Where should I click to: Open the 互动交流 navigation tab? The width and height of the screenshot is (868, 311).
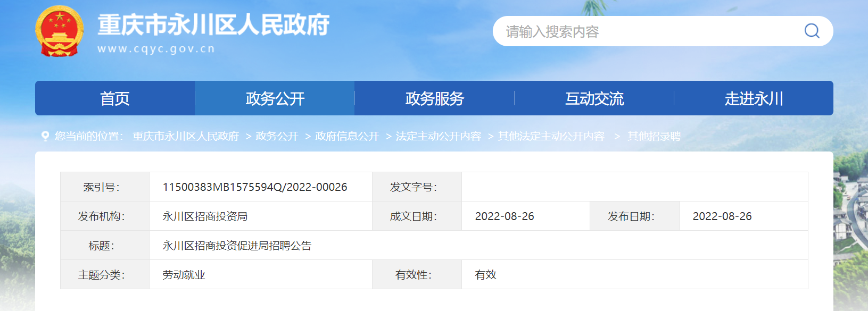click(594, 98)
